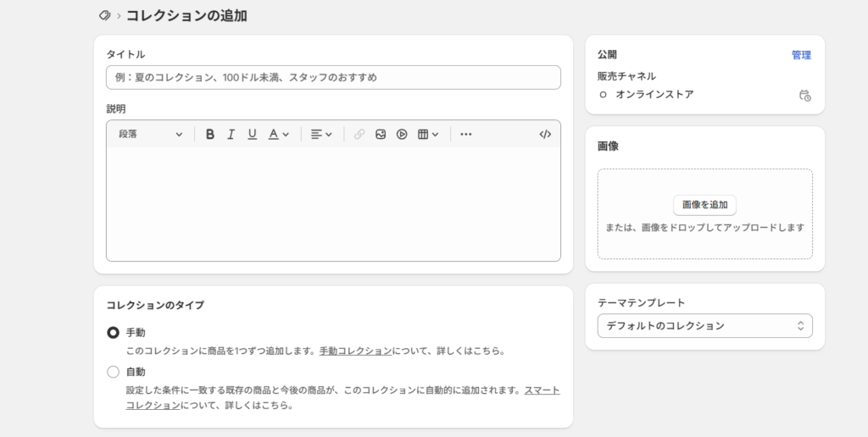Open the 手動コレクション help link
Screen dimensions: 868x437
[x=355, y=351]
